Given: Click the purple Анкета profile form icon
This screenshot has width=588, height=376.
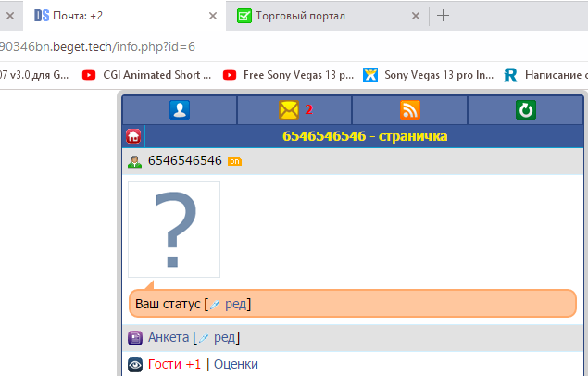Looking at the screenshot, I should coord(135,338).
